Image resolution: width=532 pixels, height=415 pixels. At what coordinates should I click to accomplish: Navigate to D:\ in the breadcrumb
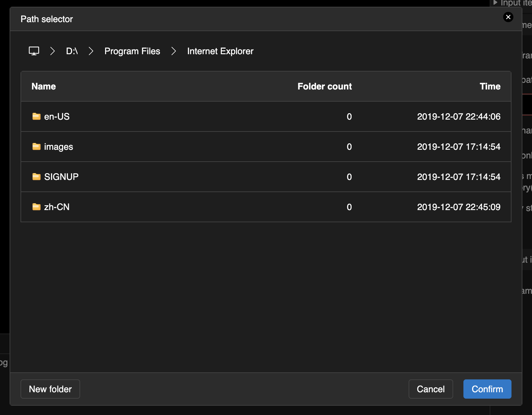(x=72, y=51)
